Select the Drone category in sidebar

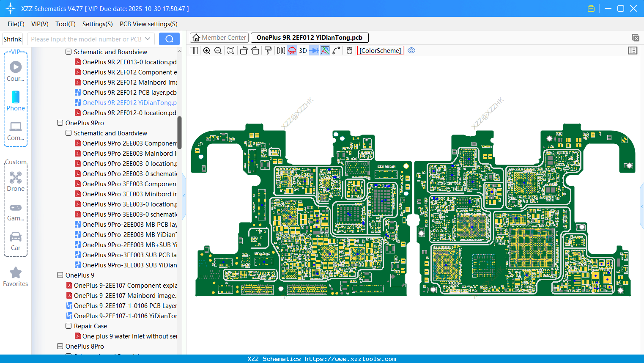pyautogui.click(x=16, y=181)
